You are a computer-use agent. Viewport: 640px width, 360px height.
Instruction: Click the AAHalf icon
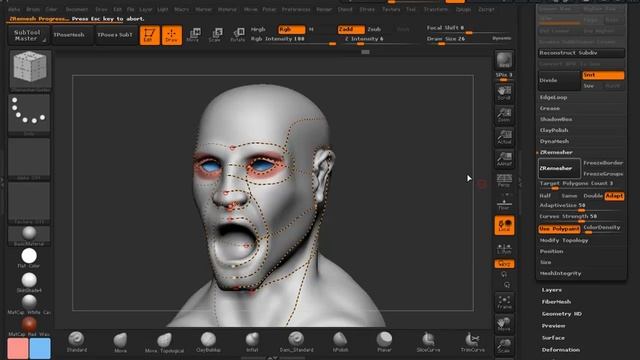click(x=504, y=159)
